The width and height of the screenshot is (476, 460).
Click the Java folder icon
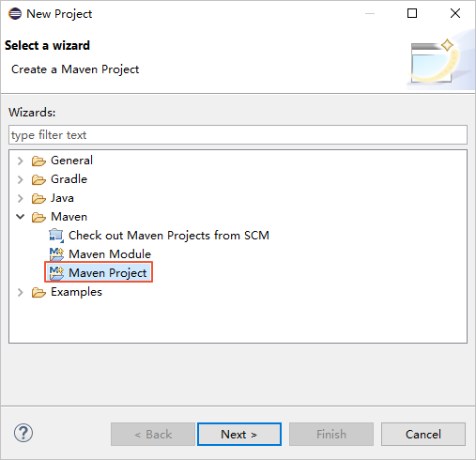click(x=38, y=198)
